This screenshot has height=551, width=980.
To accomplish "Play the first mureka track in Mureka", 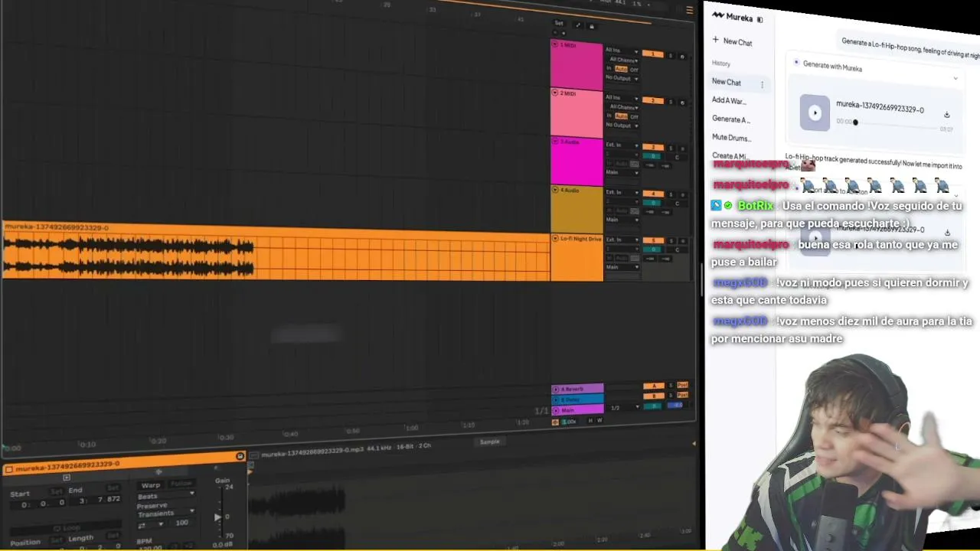I will (x=815, y=113).
